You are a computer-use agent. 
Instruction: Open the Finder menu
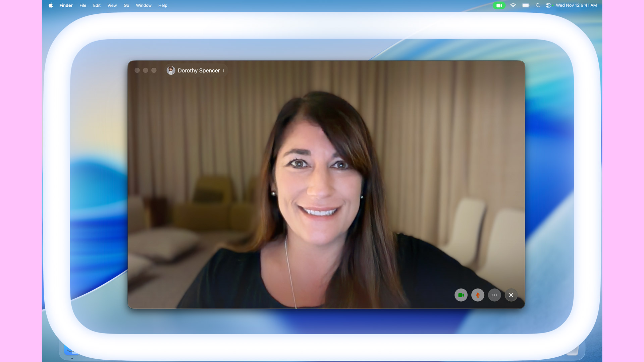click(x=66, y=5)
